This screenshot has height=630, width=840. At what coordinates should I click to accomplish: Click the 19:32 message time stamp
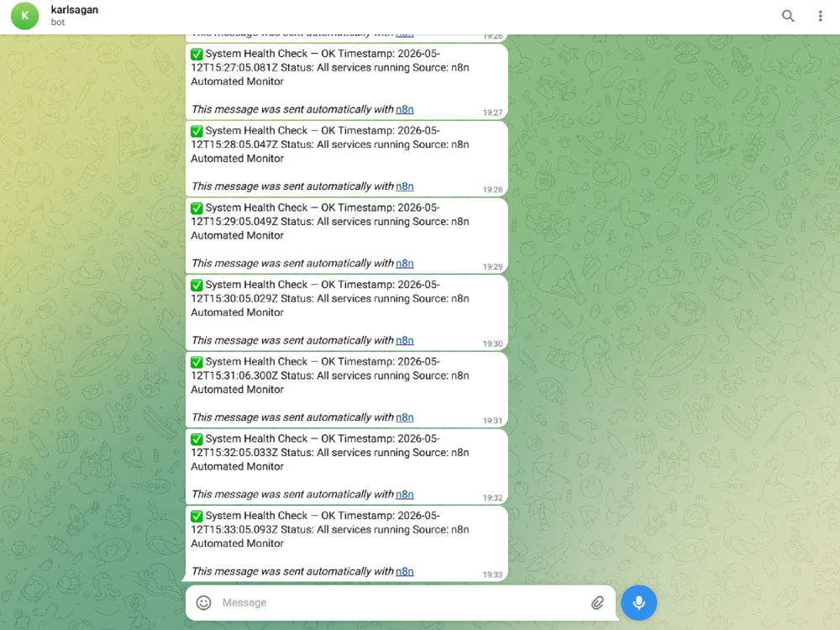492,497
